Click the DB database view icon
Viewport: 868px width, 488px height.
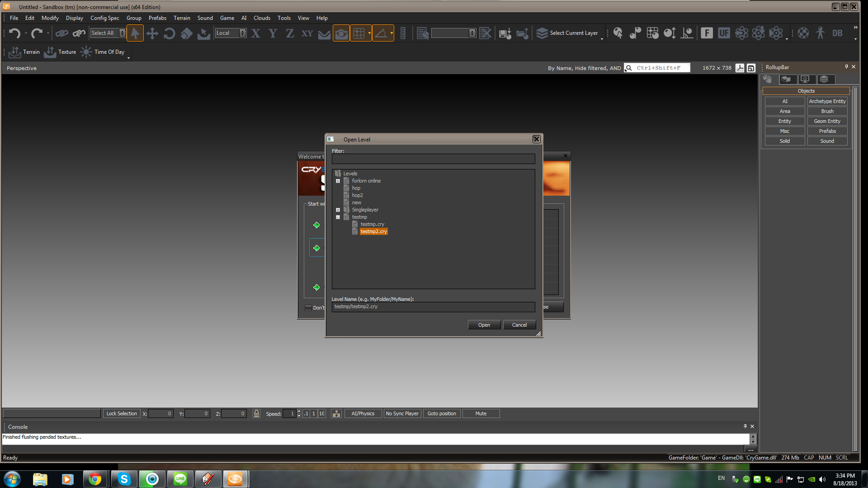(x=837, y=33)
